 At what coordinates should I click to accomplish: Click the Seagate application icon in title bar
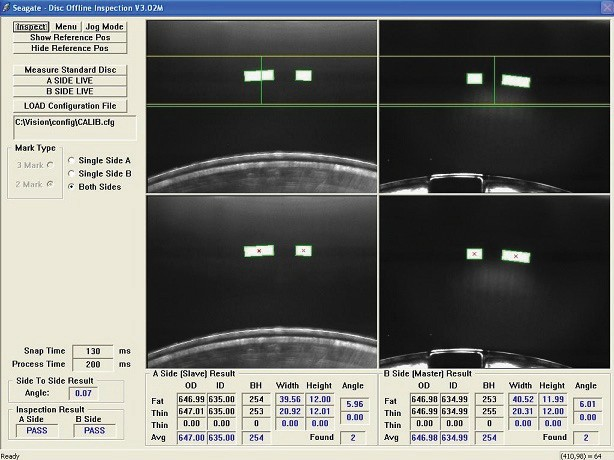tap(8, 8)
